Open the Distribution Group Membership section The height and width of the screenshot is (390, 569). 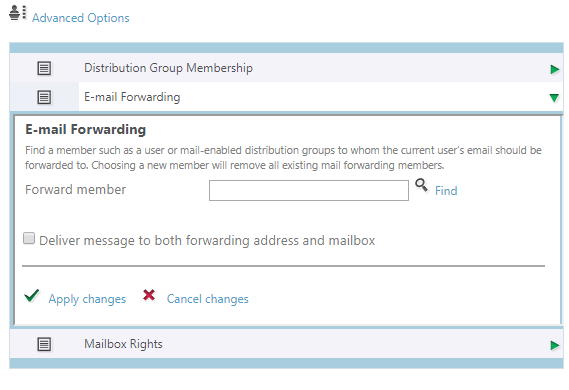click(168, 68)
